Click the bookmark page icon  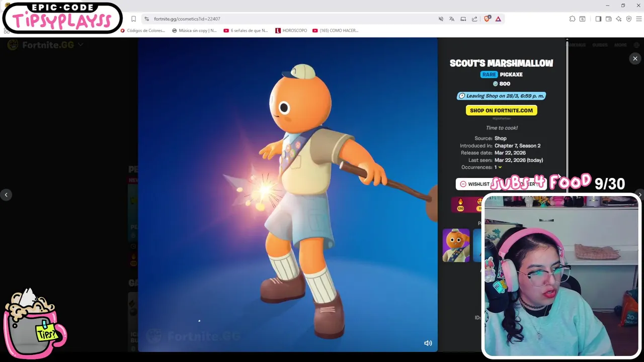pos(133,19)
